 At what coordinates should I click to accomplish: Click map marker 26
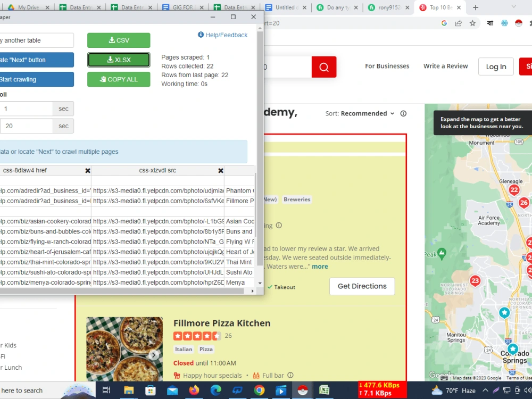click(x=523, y=203)
